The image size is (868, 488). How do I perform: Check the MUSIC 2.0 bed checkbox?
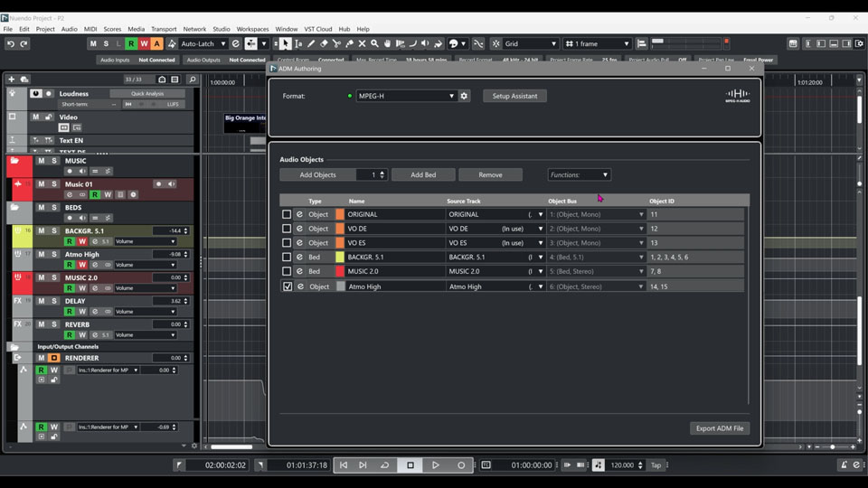click(x=287, y=272)
